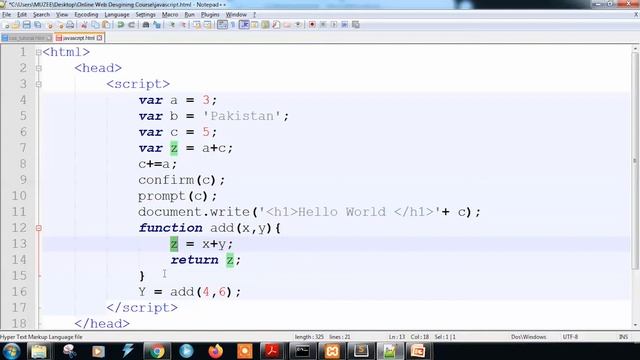Collapse the head fold marker on line 2
The width and height of the screenshot is (640, 360).
(38, 68)
